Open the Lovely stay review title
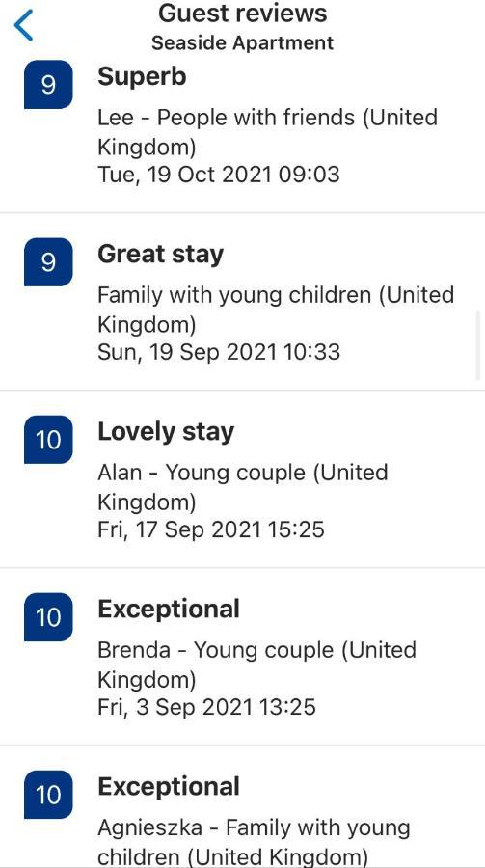Screen dimensions: 485x868 pyautogui.click(x=166, y=432)
